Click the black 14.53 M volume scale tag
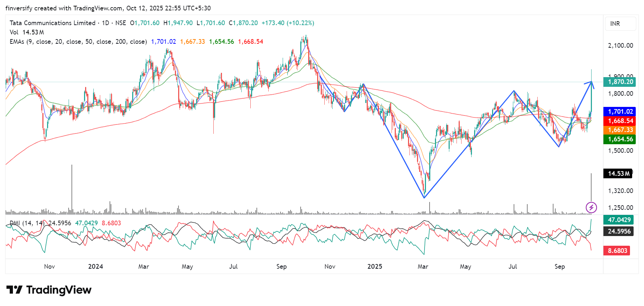The height and width of the screenshot is (306, 644). 618,174
